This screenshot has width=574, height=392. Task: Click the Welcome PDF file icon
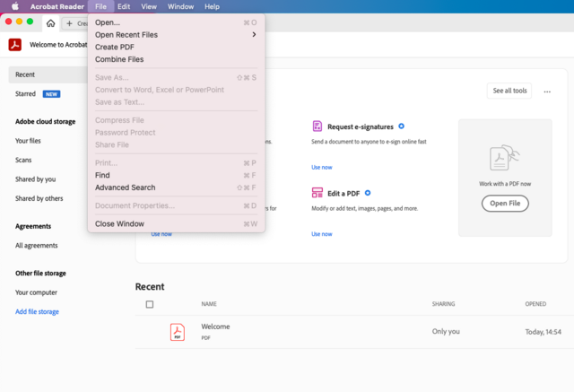[x=178, y=332]
